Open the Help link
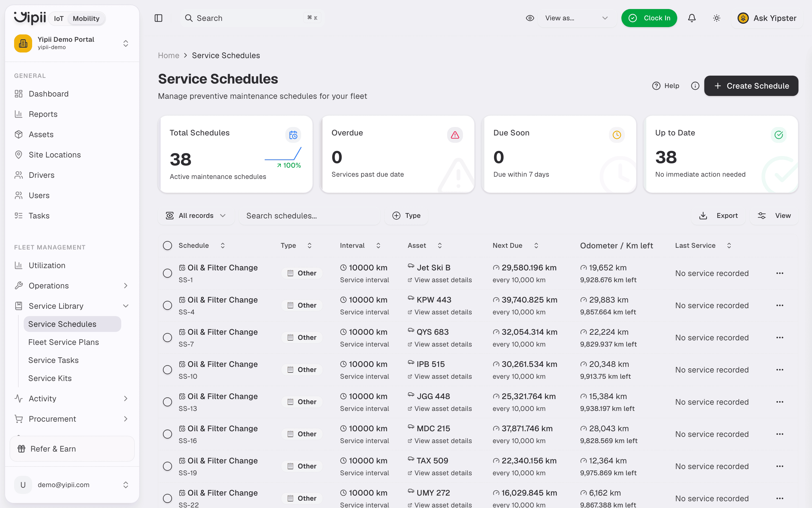The height and width of the screenshot is (508, 812). 665,86
